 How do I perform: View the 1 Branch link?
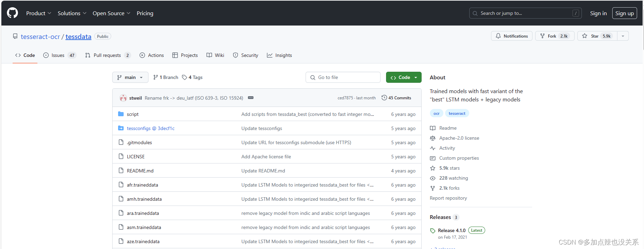(x=166, y=77)
